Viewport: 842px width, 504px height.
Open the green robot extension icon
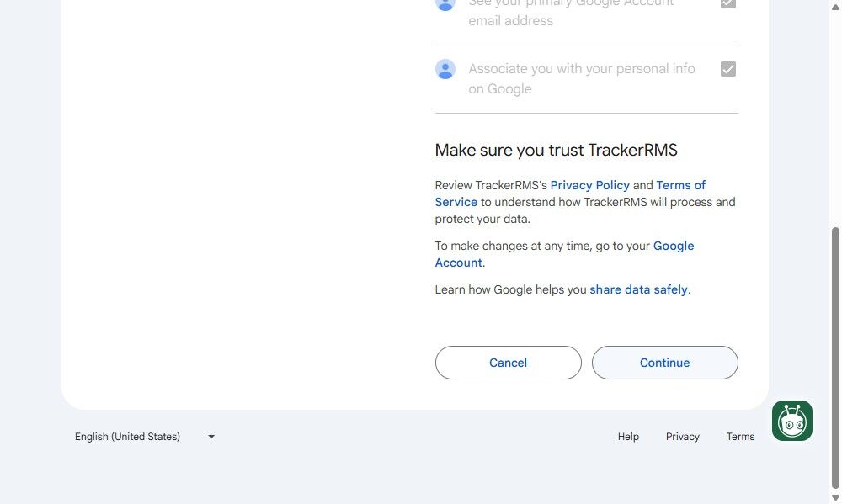[791, 421]
